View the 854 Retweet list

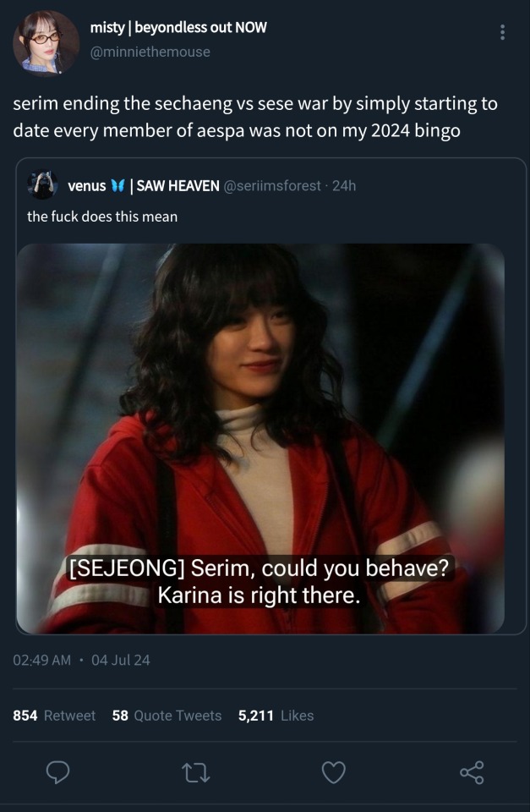pos(55,716)
